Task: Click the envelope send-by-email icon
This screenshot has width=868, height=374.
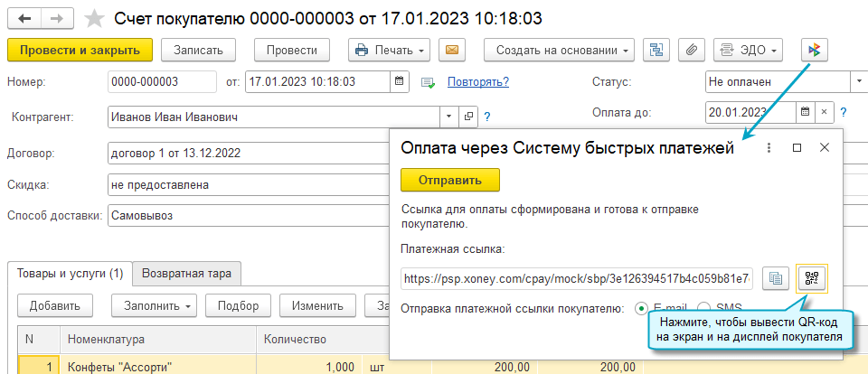Action: [452, 50]
